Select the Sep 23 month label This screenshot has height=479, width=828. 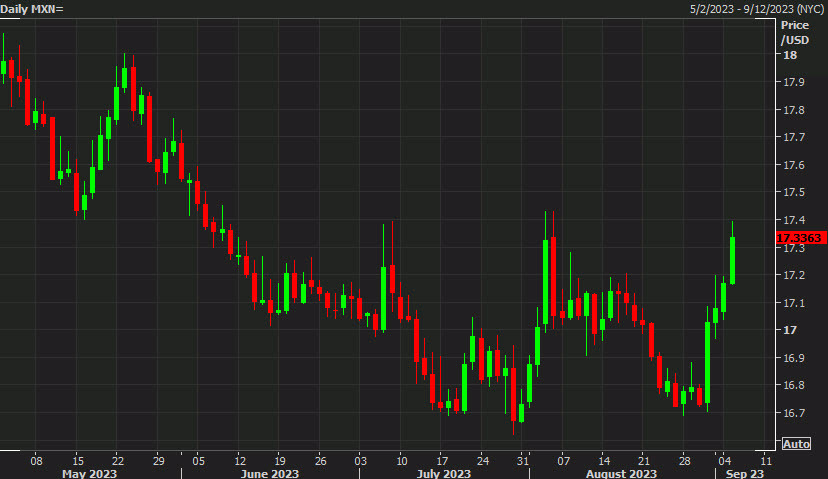745,473
